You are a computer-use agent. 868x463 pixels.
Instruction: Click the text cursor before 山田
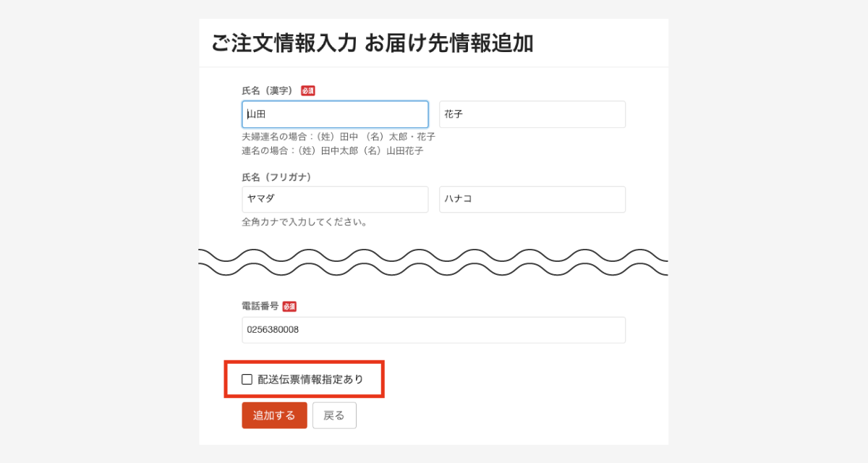247,114
